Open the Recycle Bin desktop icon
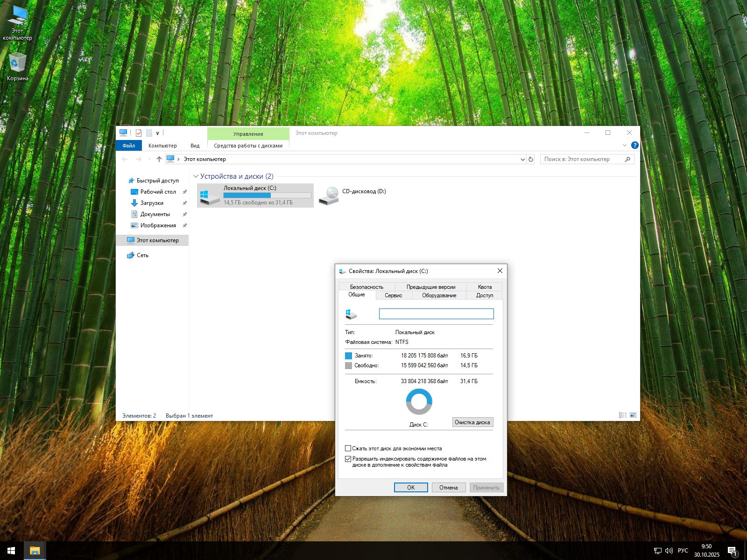This screenshot has width=747, height=560. pos(17,64)
